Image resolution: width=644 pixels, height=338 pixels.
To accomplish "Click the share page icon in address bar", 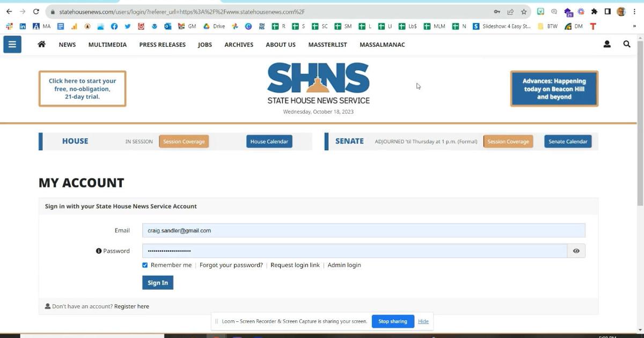I will click(x=510, y=12).
